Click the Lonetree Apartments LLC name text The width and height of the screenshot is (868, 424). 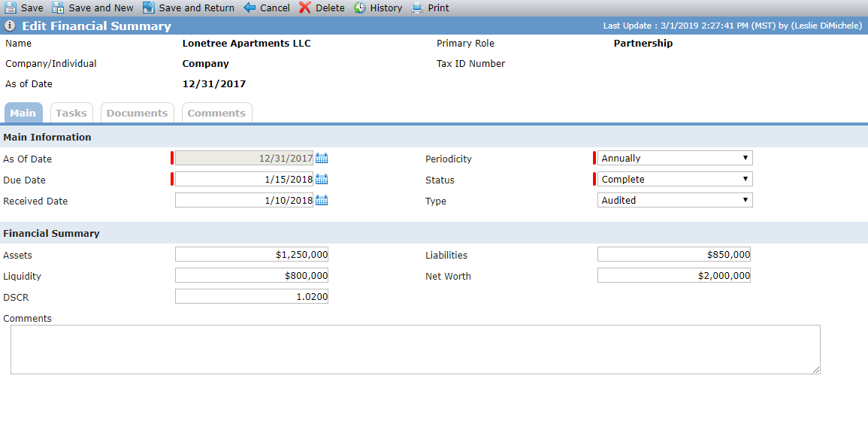click(x=246, y=43)
